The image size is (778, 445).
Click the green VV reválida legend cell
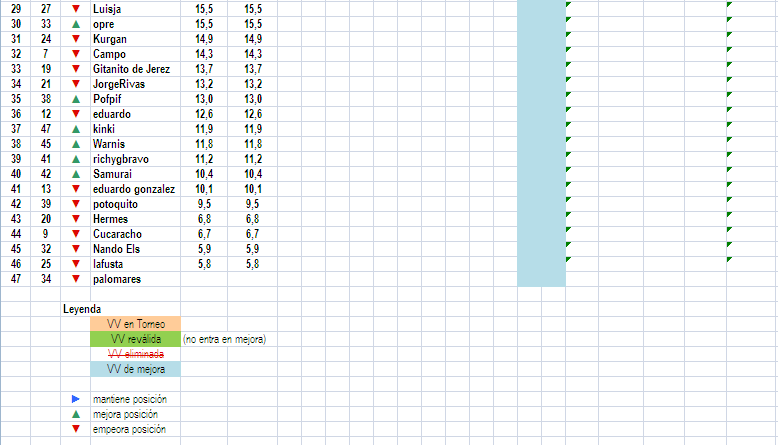coord(135,339)
